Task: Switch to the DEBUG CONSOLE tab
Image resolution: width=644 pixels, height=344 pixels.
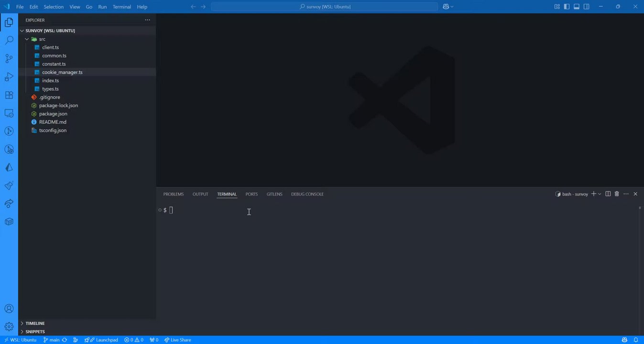Action: tap(307, 194)
